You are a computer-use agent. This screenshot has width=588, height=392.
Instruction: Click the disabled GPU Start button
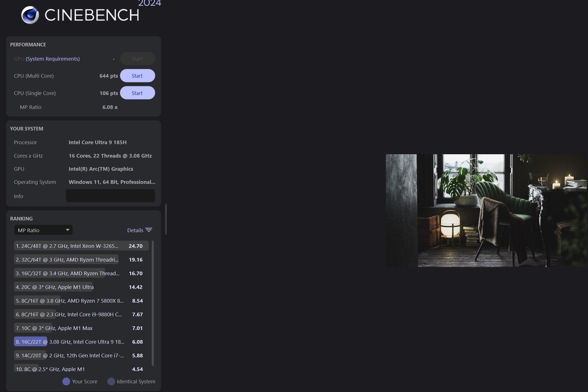coord(137,59)
